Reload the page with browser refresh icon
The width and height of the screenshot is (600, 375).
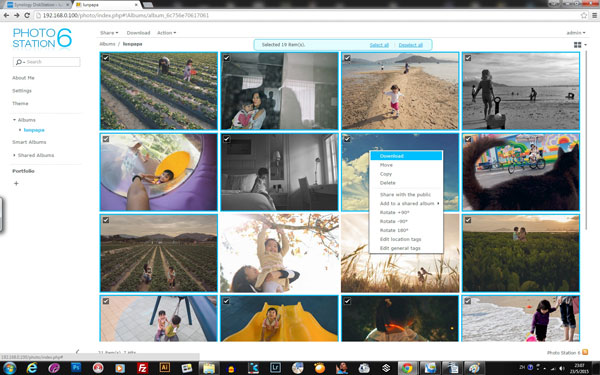coord(27,15)
